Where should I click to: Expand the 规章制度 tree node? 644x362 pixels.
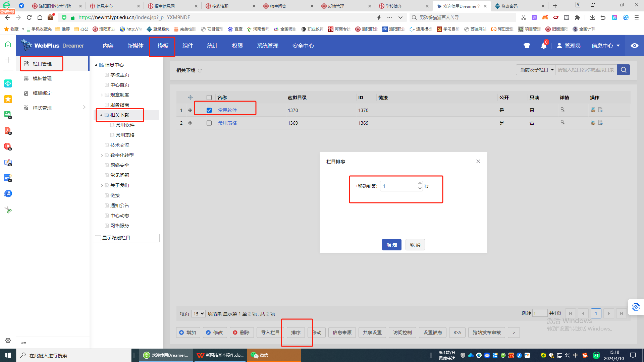(x=102, y=95)
